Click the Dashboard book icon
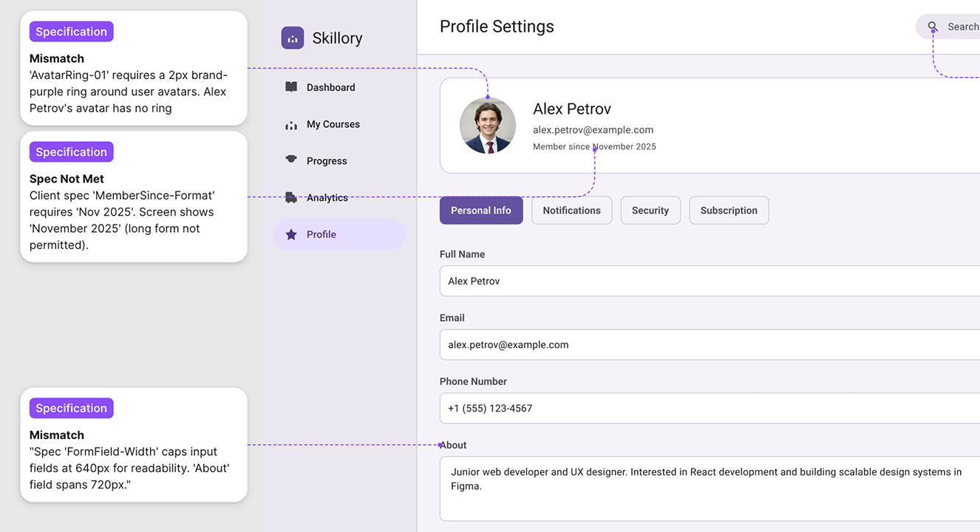 click(291, 87)
